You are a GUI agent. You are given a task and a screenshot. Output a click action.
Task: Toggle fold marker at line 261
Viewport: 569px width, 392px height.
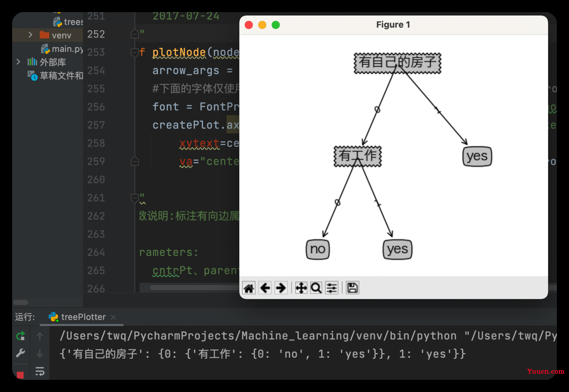pos(135,198)
